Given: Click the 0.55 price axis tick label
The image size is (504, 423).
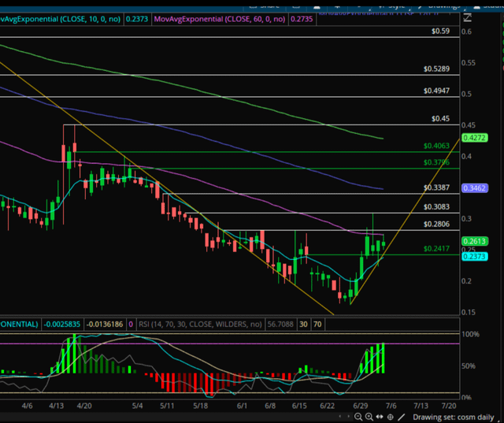Looking at the screenshot, I should 468,63.
